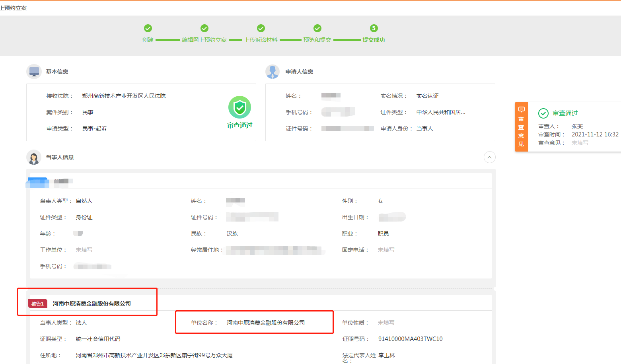The width and height of the screenshot is (621, 364).
Task: Click the 创建 step checkmark icon
Action: pyautogui.click(x=148, y=28)
